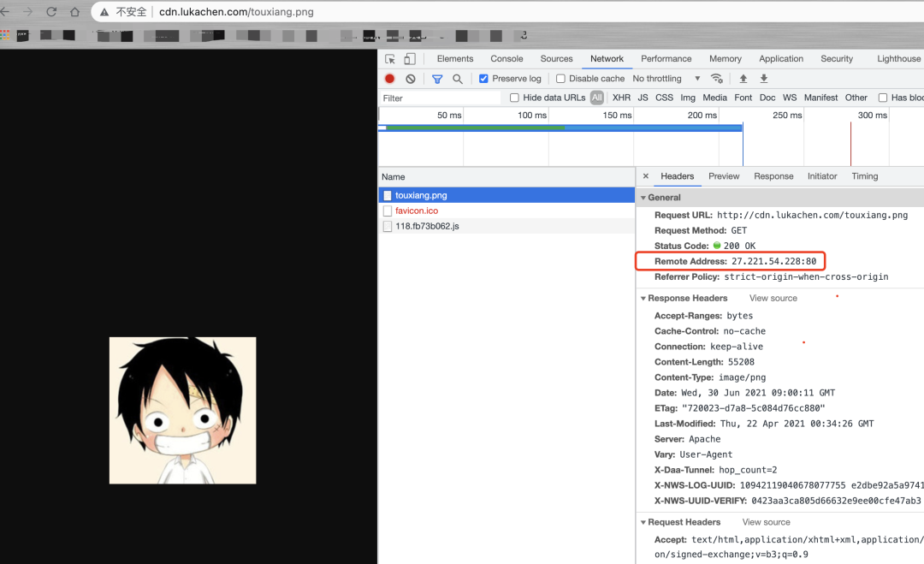Open the Sources tab
The image size is (924, 564).
[x=556, y=59]
